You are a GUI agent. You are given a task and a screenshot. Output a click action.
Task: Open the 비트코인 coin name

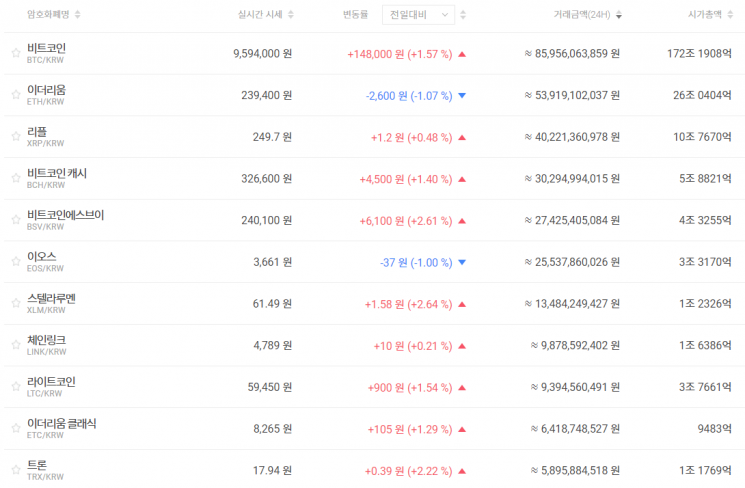pos(46,48)
